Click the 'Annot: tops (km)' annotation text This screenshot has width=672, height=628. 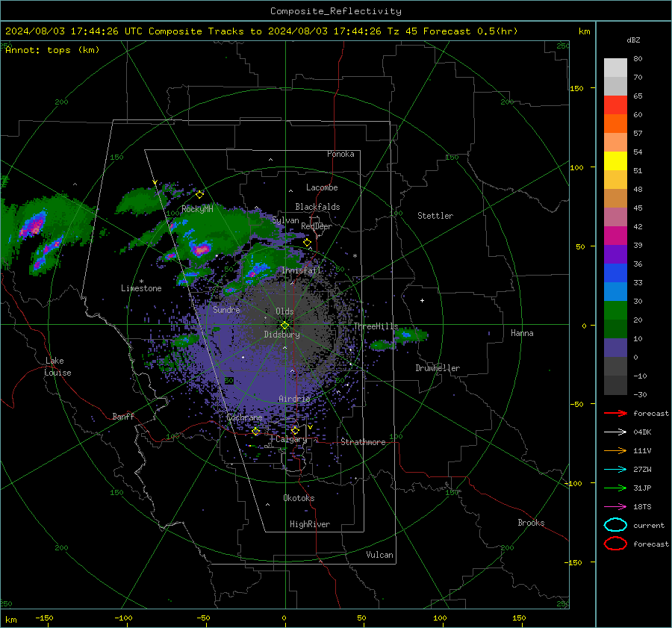click(52, 50)
